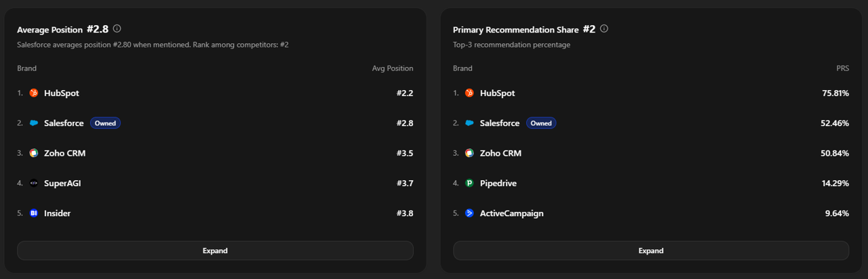
Task: Click the Insider brand icon
Action: [x=34, y=213]
